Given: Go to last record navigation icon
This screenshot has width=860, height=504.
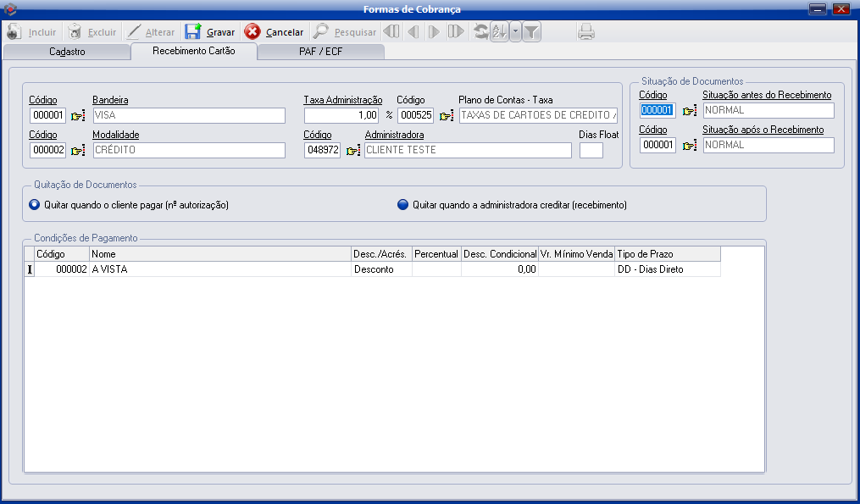Looking at the screenshot, I should click(x=456, y=32).
